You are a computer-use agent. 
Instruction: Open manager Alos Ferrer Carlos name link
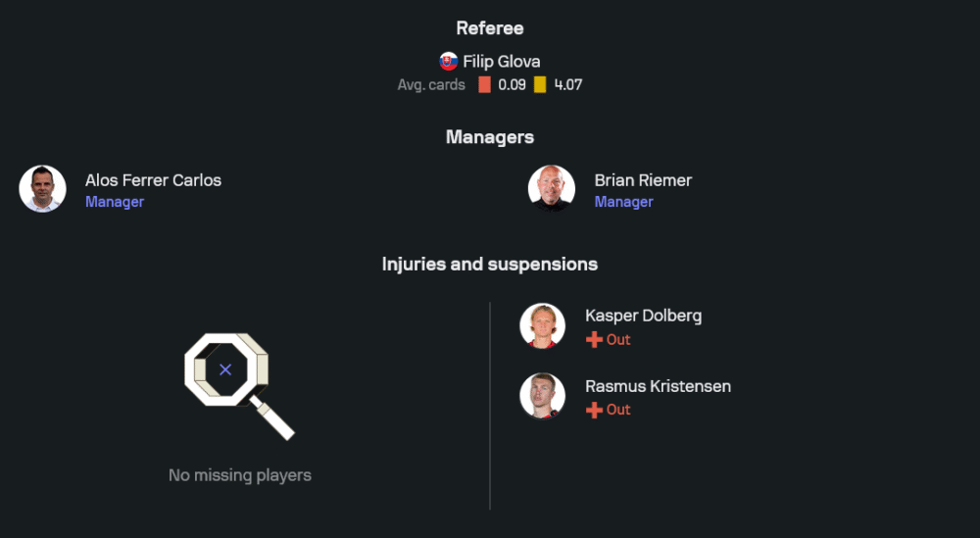[x=153, y=180]
